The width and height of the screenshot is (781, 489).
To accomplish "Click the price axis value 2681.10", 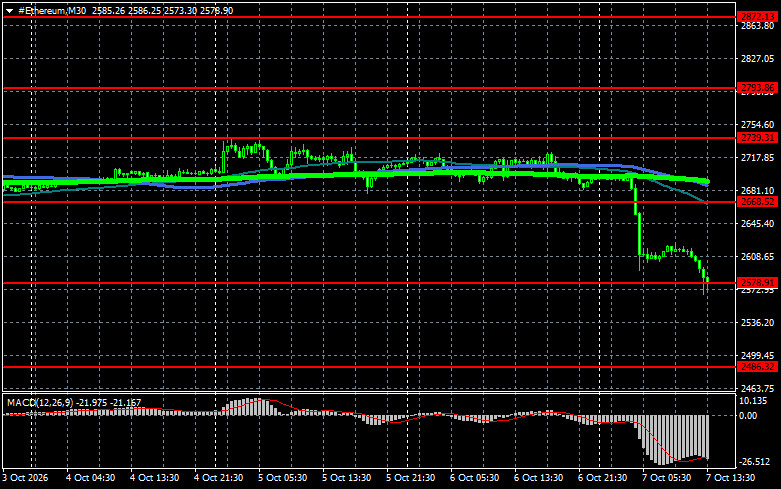I will click(x=758, y=191).
